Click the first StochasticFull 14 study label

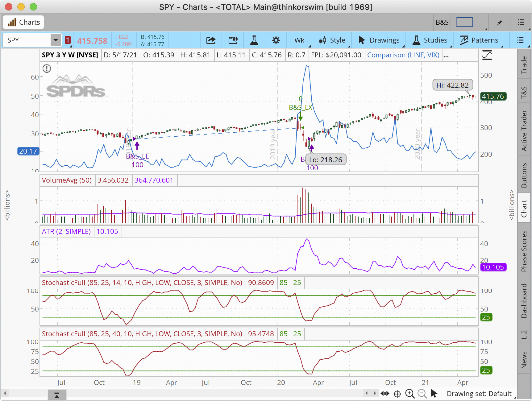pos(142,283)
